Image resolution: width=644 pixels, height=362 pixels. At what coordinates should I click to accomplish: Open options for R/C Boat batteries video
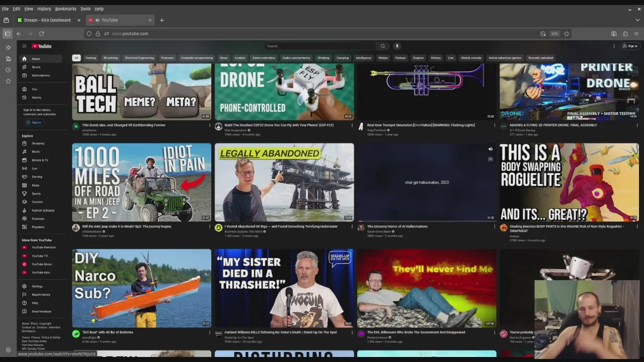point(210,332)
